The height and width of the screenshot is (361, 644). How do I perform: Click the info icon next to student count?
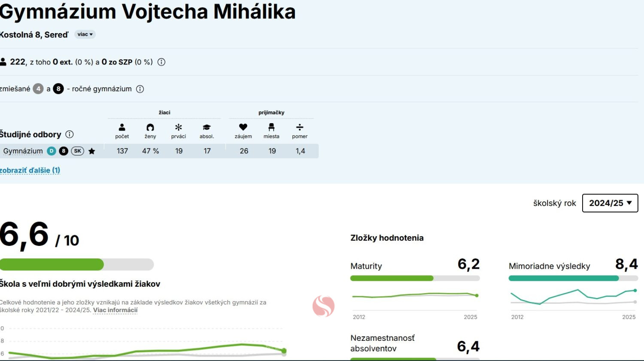click(x=161, y=62)
